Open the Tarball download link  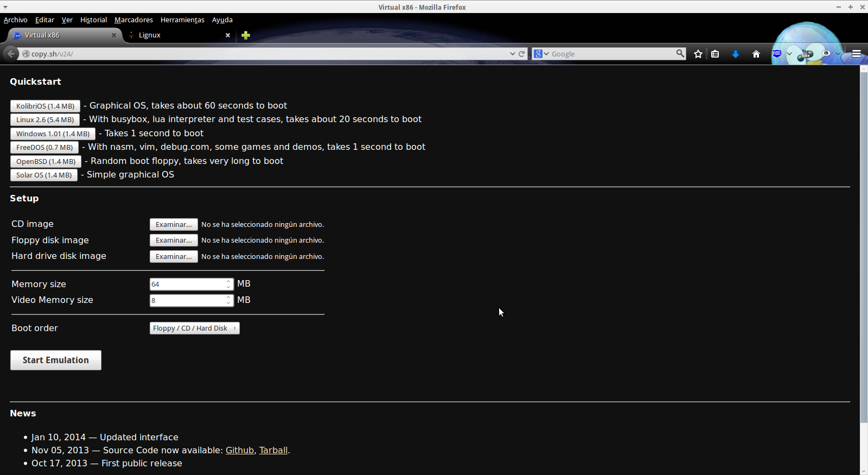(273, 451)
